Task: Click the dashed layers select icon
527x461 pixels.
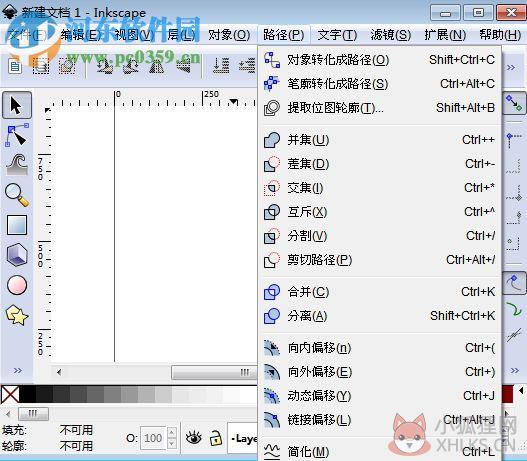Action: (41, 66)
